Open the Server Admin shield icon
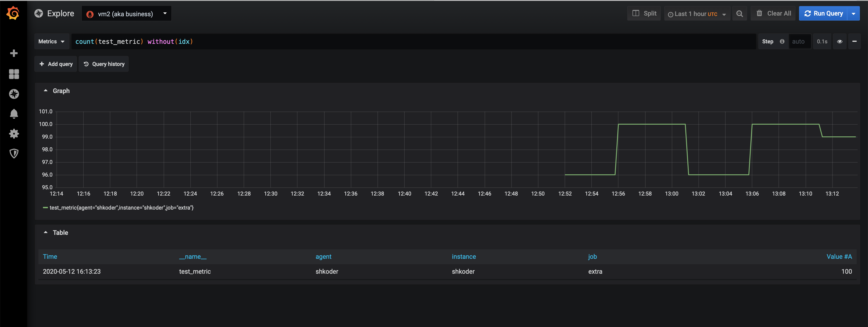The width and height of the screenshot is (868, 327). click(14, 154)
